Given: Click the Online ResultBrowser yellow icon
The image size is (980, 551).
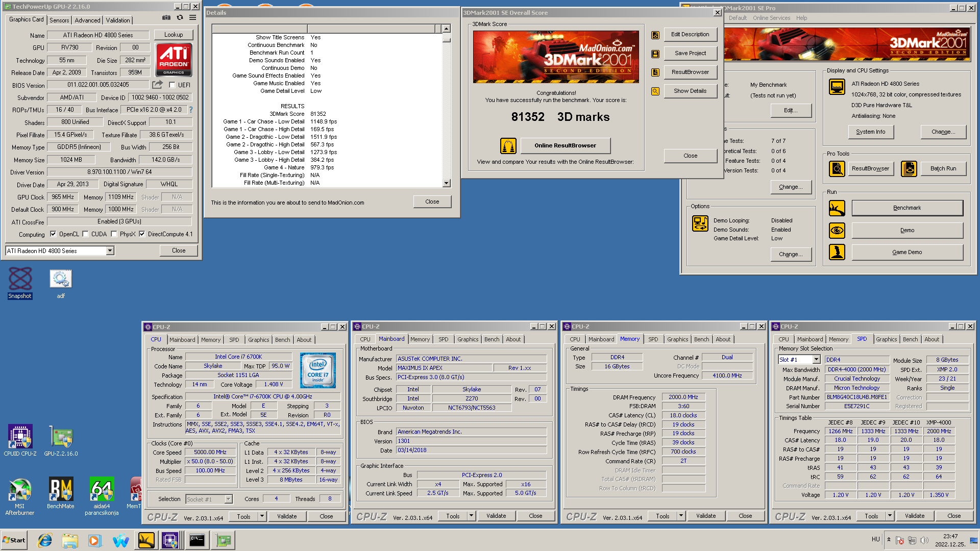Looking at the screenshot, I should 508,146.
